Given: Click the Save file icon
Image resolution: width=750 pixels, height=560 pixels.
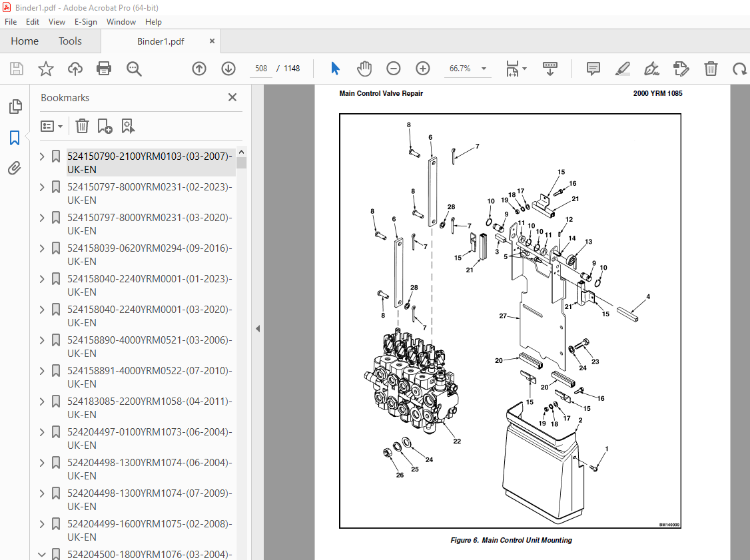Looking at the screenshot, I should pos(17,69).
